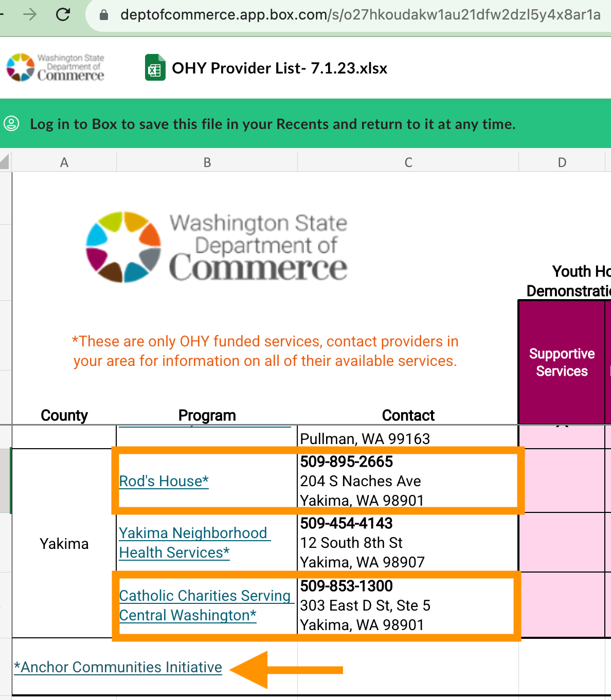Click address 12 South 8th St

coord(351,543)
